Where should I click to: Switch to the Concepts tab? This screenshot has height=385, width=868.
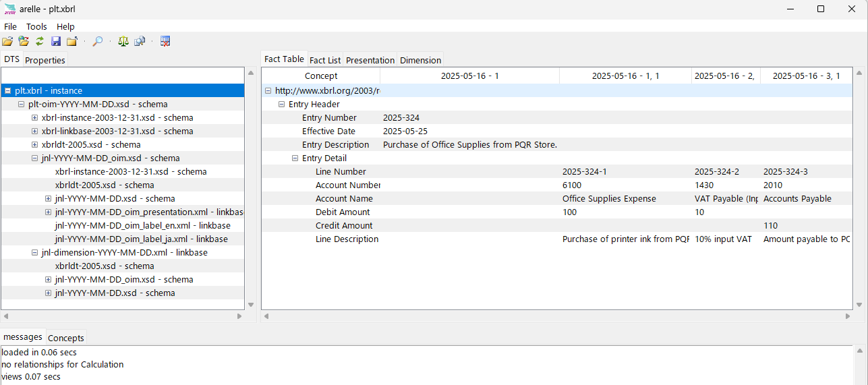[x=66, y=338]
